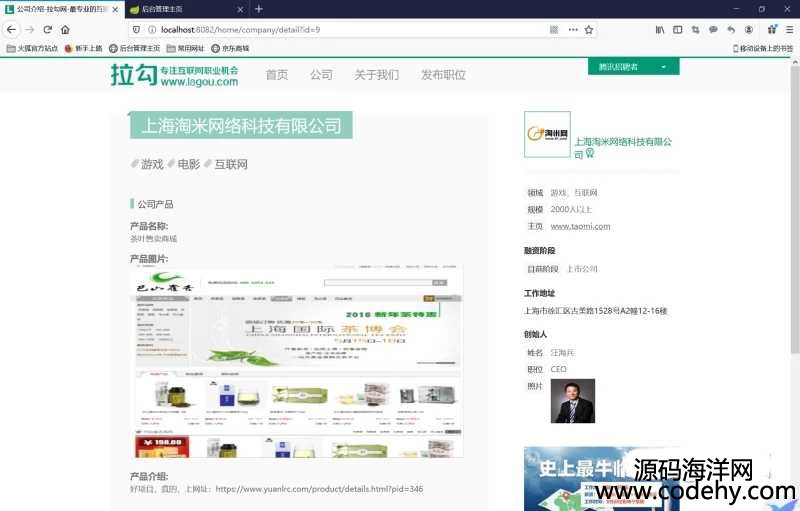Open the 京东商城 bookmark
800x511 pixels.
coord(230,48)
